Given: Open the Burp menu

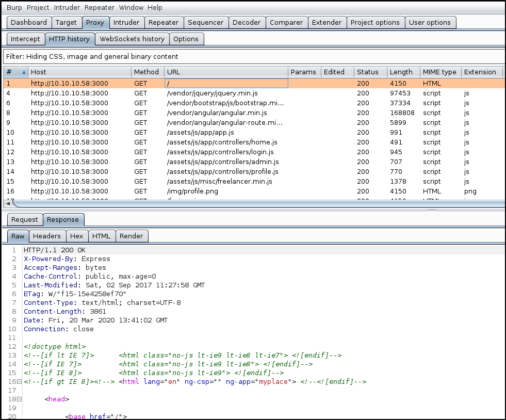Looking at the screenshot, I should point(14,8).
